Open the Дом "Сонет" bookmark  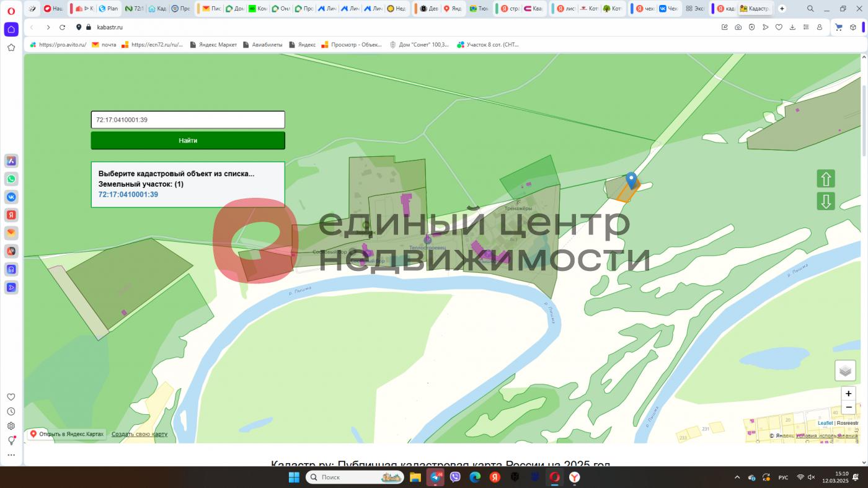click(x=419, y=45)
